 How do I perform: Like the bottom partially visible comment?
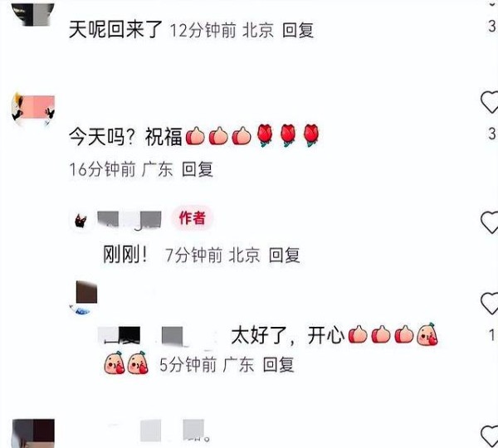(x=490, y=436)
